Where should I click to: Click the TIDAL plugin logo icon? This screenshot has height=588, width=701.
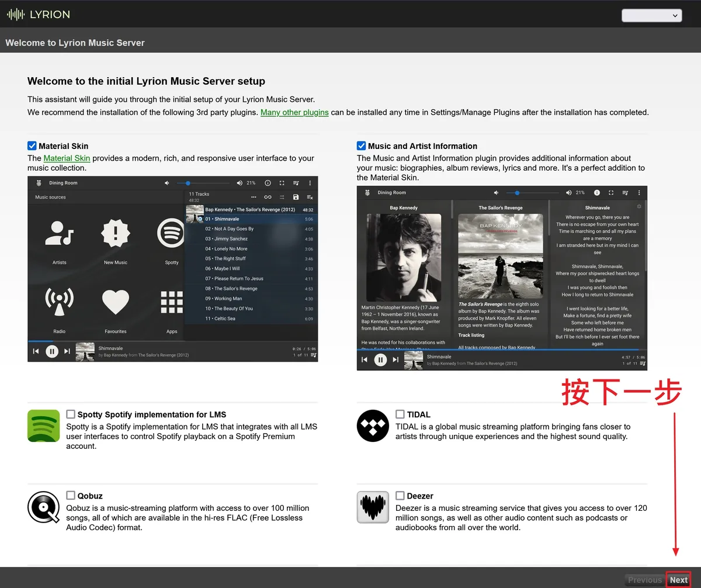373,426
